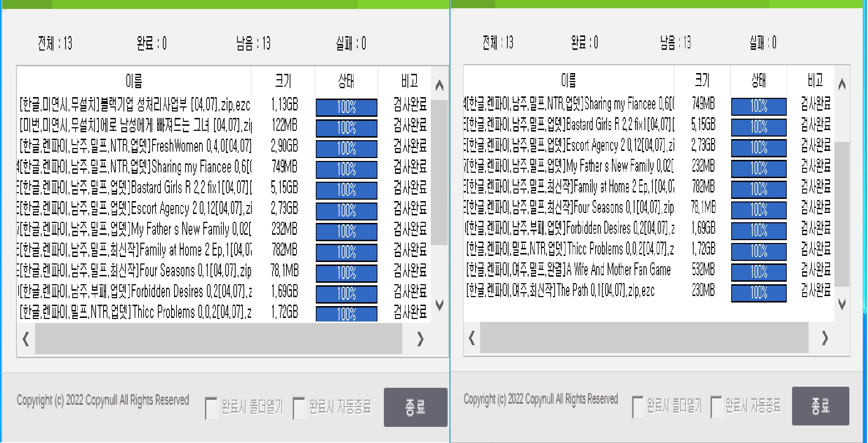Click 상태 column header in left list
Screen dimensions: 868x443
pyautogui.click(x=346, y=81)
